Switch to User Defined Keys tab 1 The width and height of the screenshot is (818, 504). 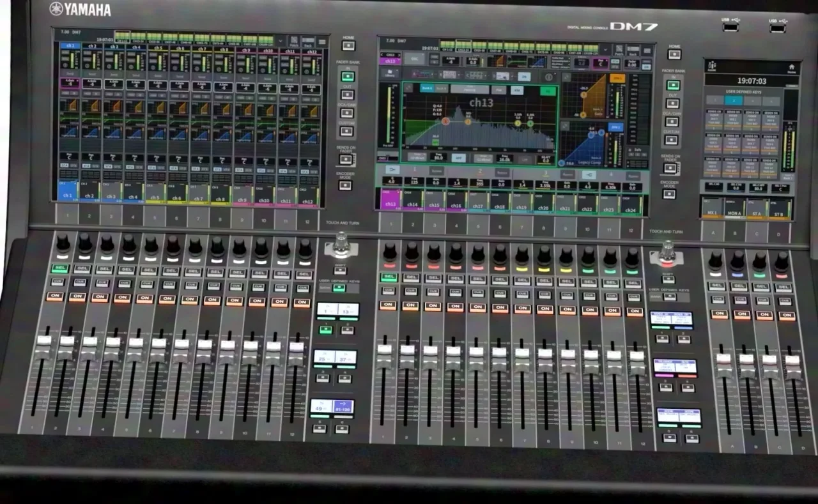point(715,100)
